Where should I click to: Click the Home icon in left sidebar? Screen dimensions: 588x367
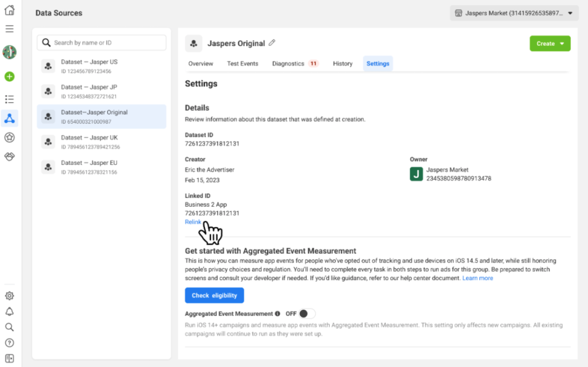pos(9,11)
